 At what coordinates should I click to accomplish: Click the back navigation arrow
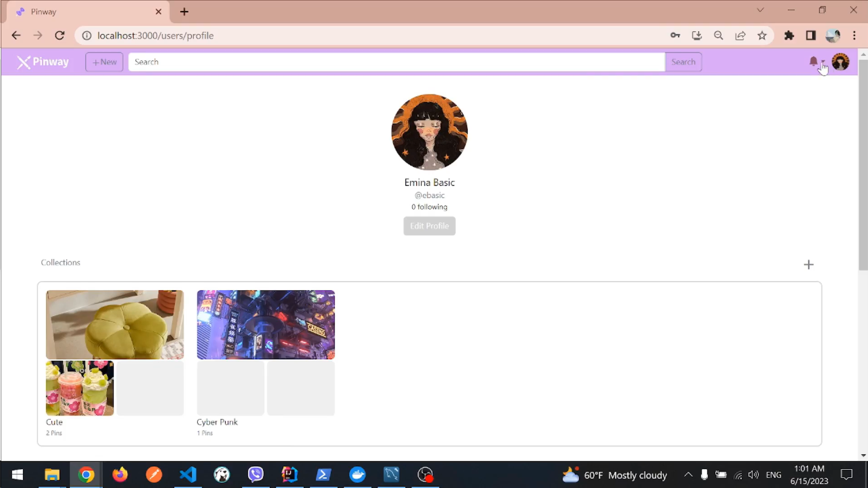click(16, 35)
